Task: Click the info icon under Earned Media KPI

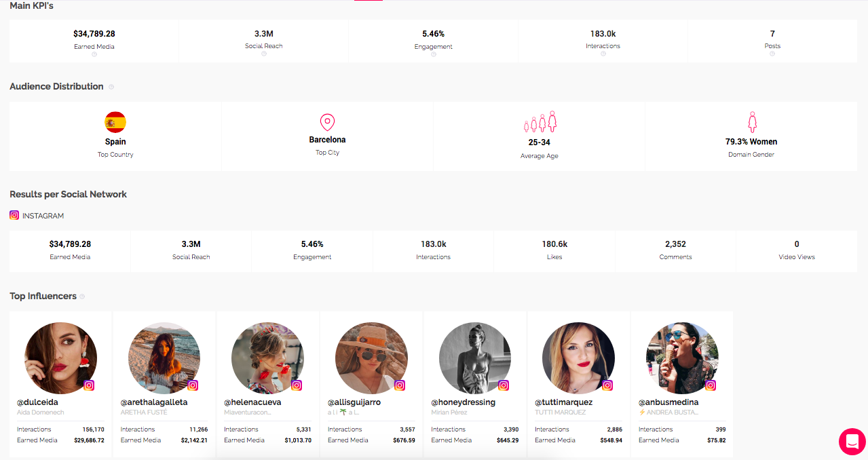Action: point(94,54)
